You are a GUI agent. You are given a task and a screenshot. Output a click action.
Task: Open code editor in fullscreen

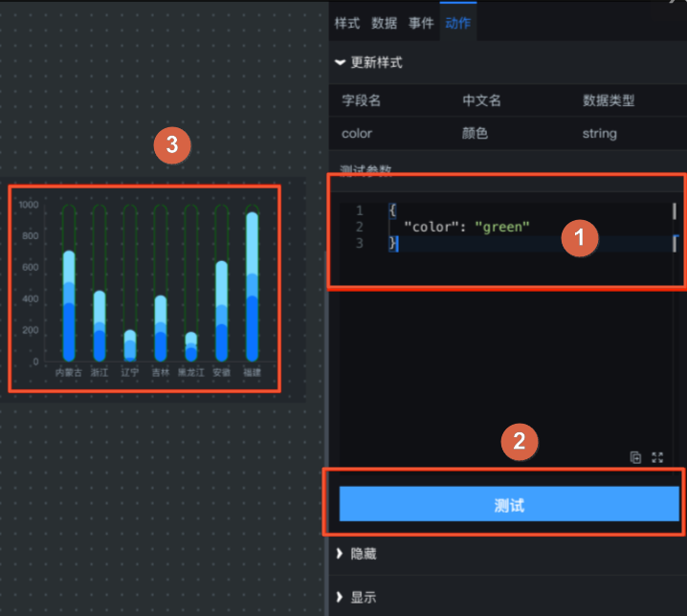[x=657, y=457]
